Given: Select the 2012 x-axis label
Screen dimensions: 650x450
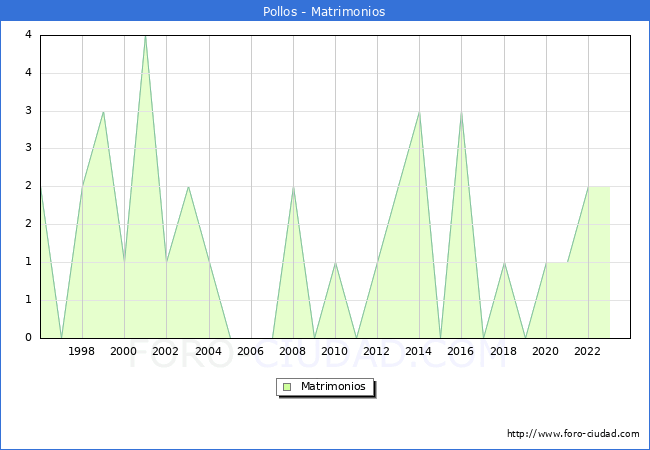Looking at the screenshot, I should (377, 351).
